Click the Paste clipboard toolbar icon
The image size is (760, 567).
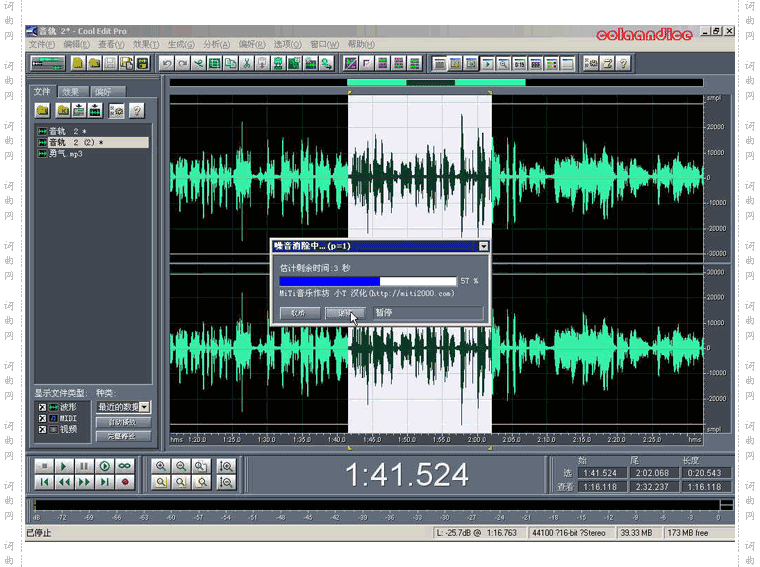click(x=262, y=63)
